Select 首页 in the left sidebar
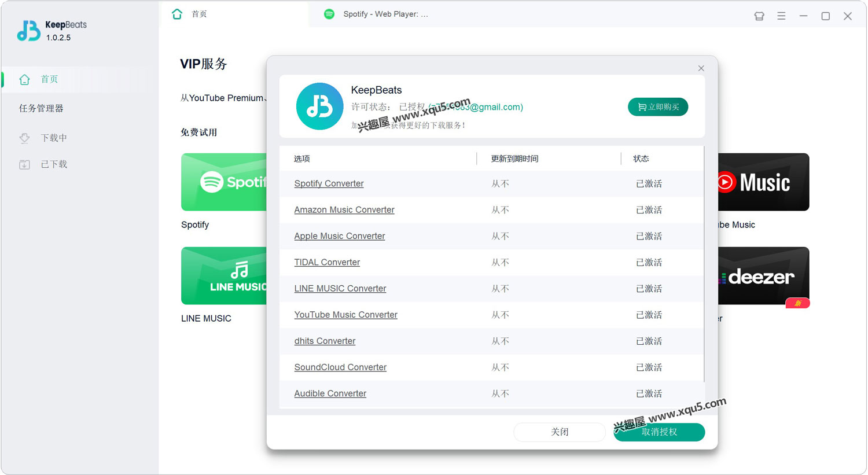868x475 pixels. pyautogui.click(x=49, y=79)
